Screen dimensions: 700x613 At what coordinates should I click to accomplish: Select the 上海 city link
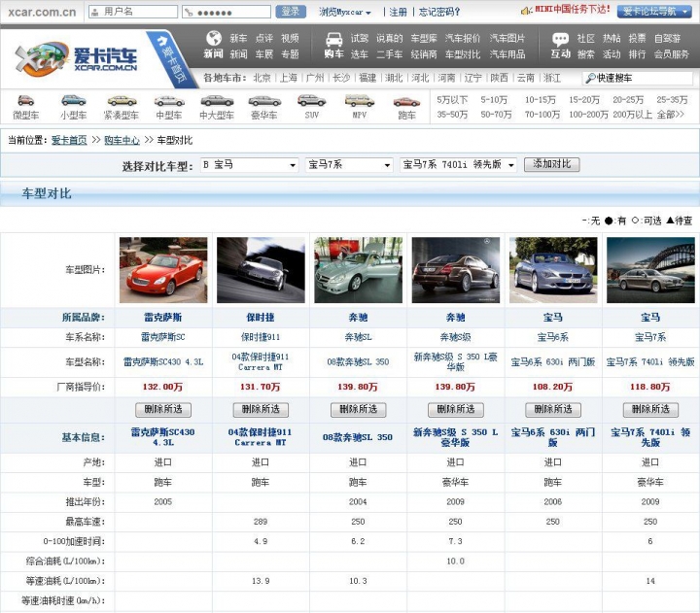(x=289, y=78)
